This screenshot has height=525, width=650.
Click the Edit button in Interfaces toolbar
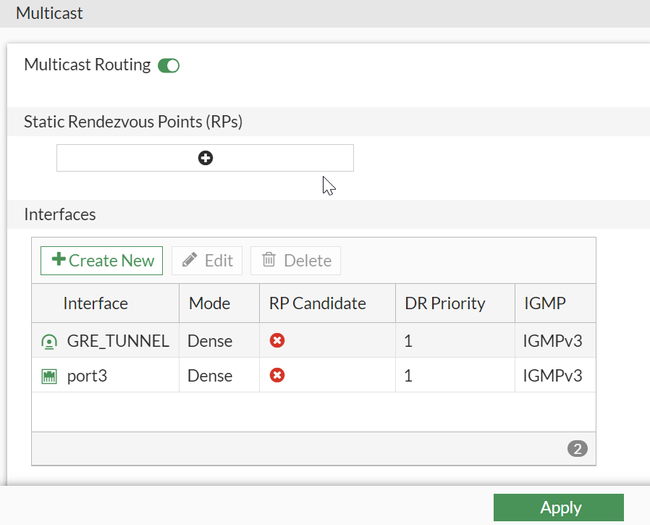tap(207, 261)
